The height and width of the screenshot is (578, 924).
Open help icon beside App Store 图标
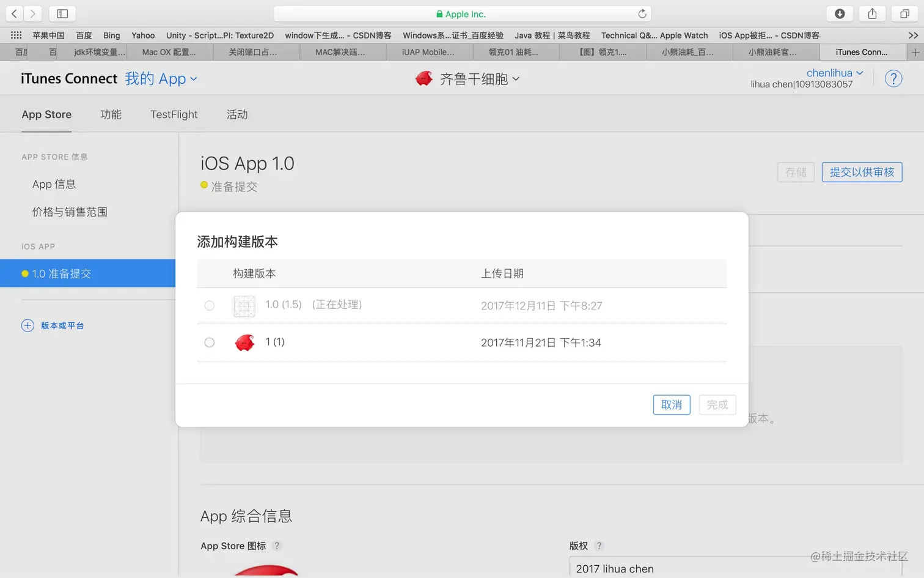point(276,546)
